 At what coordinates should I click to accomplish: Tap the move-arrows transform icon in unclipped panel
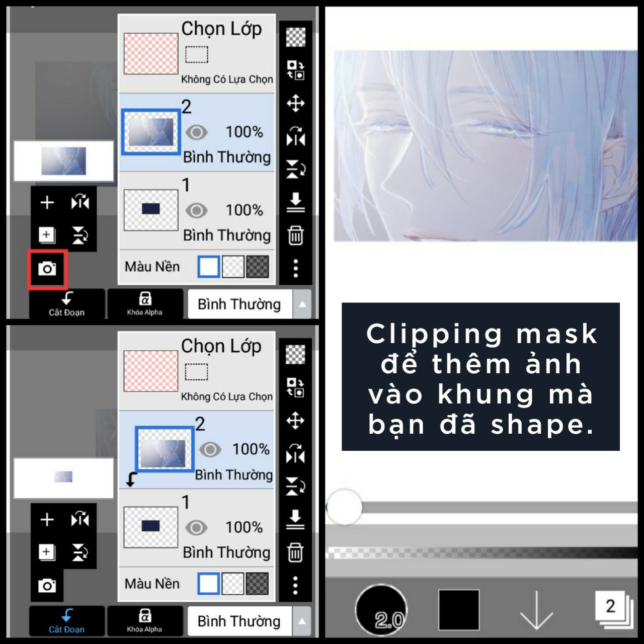(295, 104)
